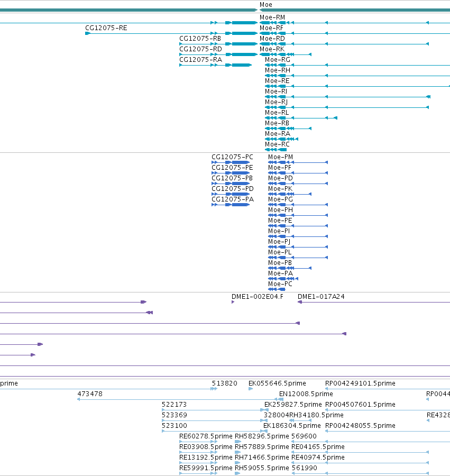Click the 561990 EST label
This screenshot has height=476, width=450.
(x=305, y=468)
